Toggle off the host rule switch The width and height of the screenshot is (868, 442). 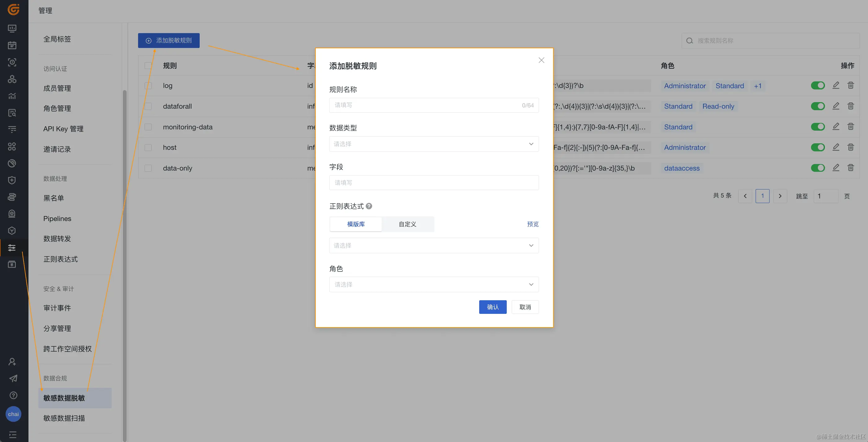pyautogui.click(x=818, y=147)
